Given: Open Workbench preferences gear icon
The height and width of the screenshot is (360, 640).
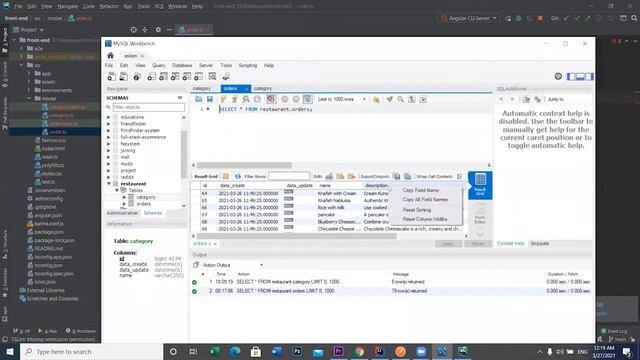Looking at the screenshot, I should [x=558, y=76].
